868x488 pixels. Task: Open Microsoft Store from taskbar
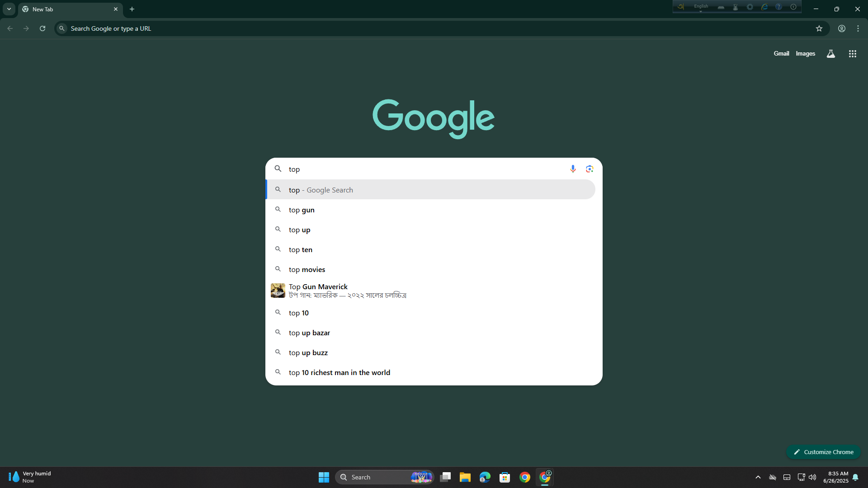tap(505, 477)
